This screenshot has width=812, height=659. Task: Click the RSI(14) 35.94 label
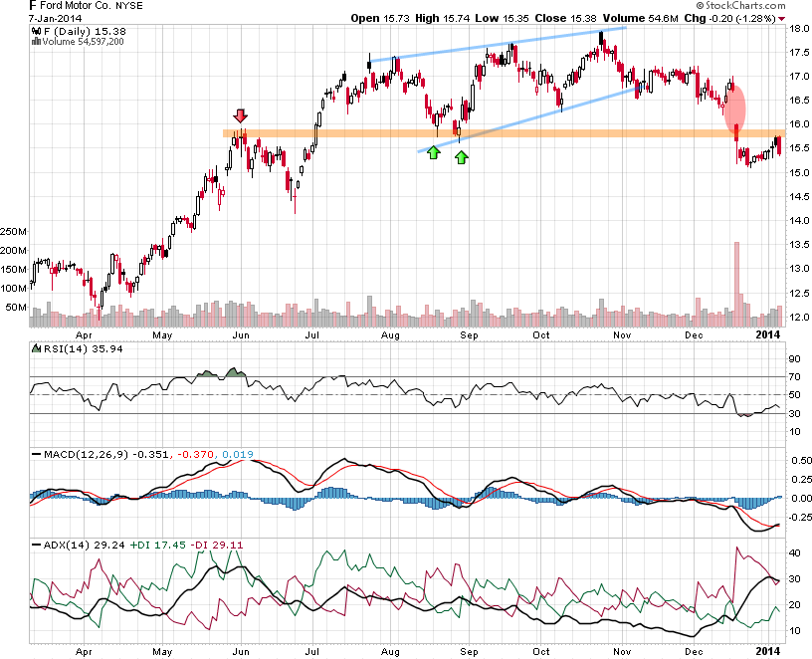[x=83, y=348]
